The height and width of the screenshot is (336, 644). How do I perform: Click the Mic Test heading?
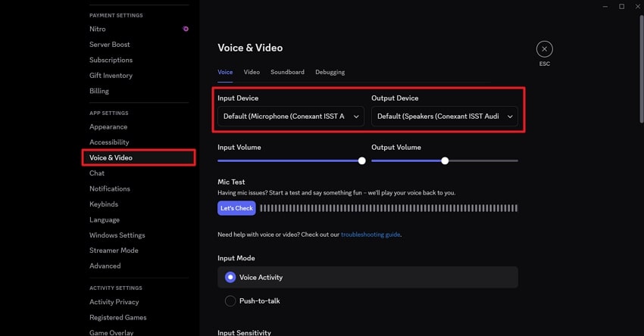tap(231, 182)
